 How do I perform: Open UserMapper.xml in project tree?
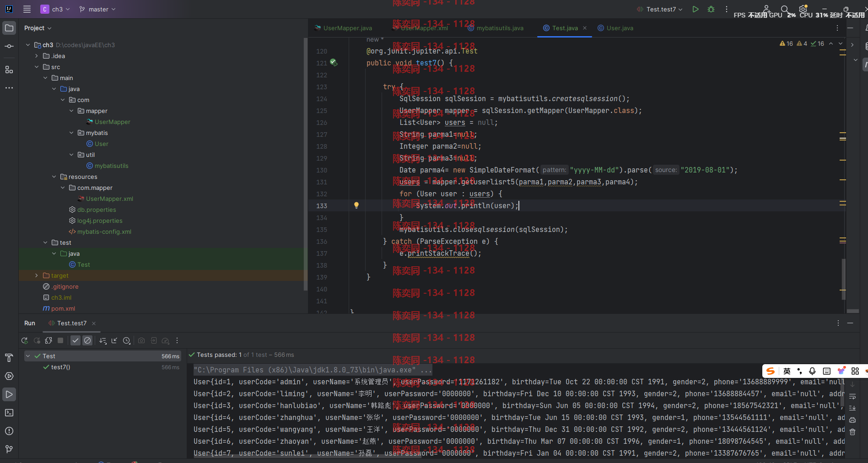tap(105, 199)
